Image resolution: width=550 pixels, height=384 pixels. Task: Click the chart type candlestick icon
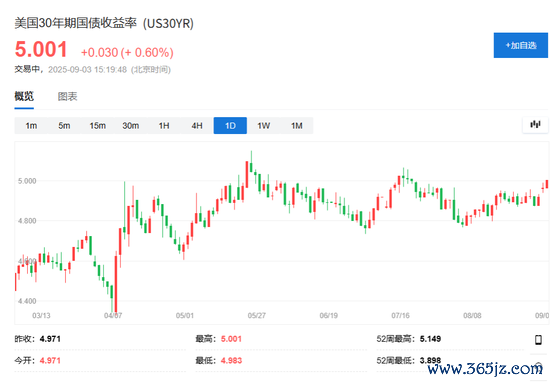pos(535,124)
